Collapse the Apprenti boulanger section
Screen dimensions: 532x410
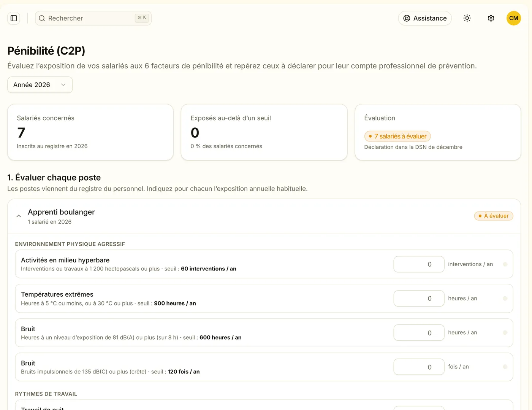19,216
